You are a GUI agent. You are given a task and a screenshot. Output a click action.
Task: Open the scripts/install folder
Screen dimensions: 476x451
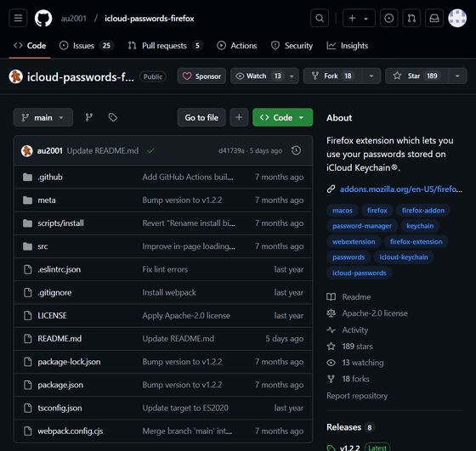tap(60, 223)
